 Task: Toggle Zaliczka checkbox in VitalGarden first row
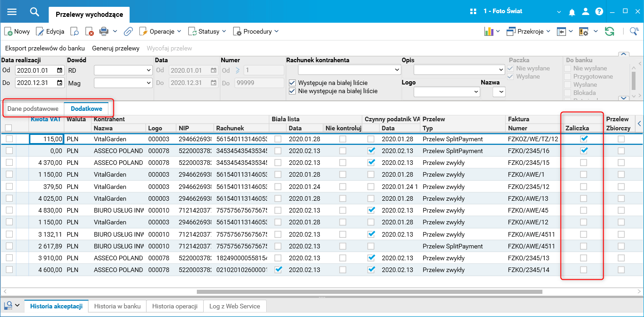coord(584,139)
